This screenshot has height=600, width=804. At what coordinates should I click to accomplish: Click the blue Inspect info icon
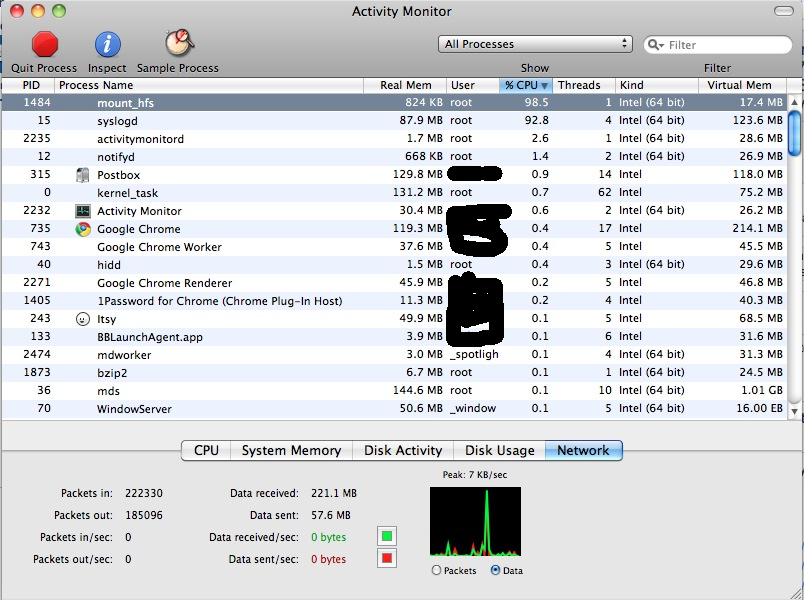point(107,44)
